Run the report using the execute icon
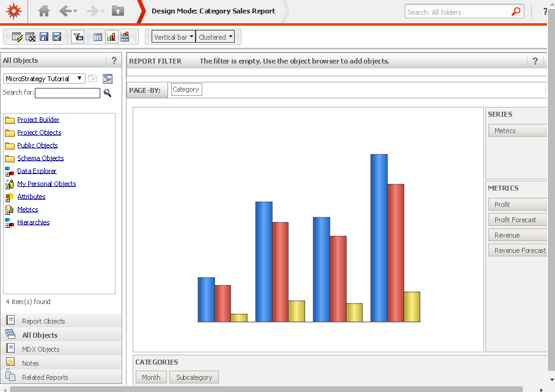This screenshot has width=555, height=392. (17, 37)
